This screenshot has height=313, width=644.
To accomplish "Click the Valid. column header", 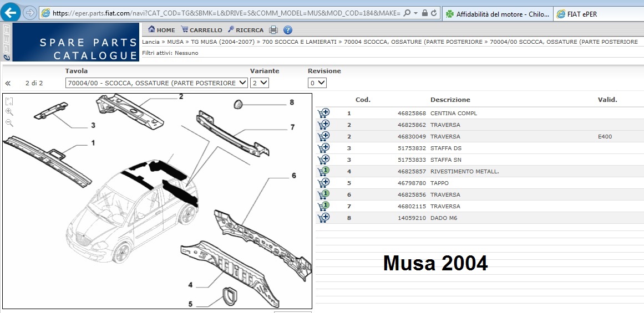I will coord(607,100).
